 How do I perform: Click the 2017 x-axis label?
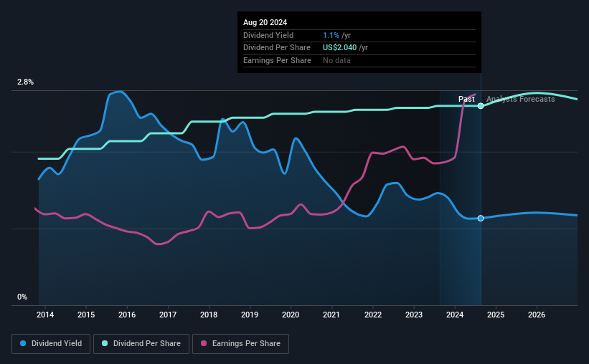pyautogui.click(x=168, y=315)
